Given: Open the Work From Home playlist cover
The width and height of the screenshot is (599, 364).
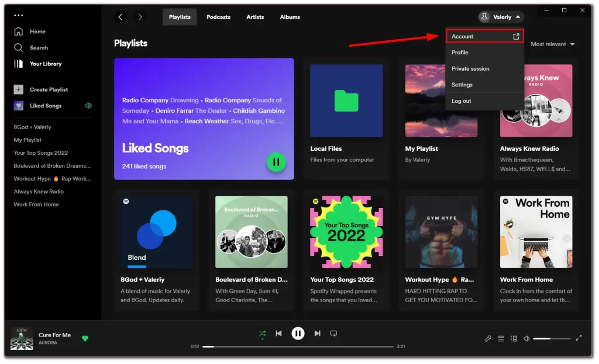Looking at the screenshot, I should point(536,232).
